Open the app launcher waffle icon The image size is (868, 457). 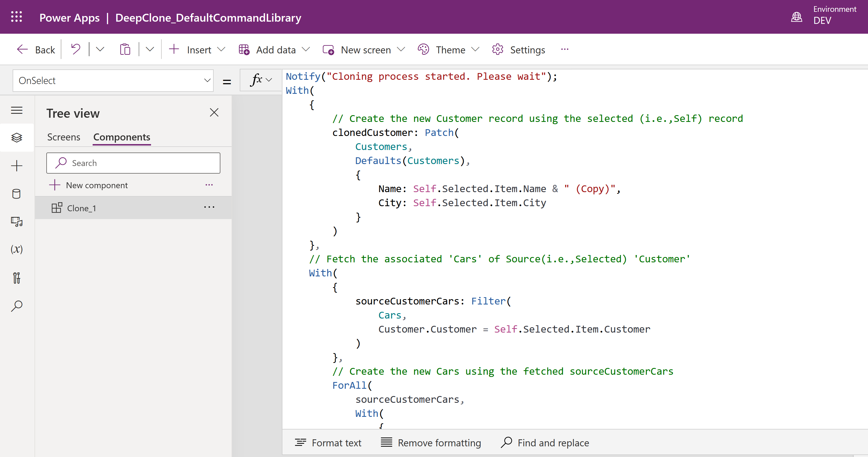coord(16,17)
